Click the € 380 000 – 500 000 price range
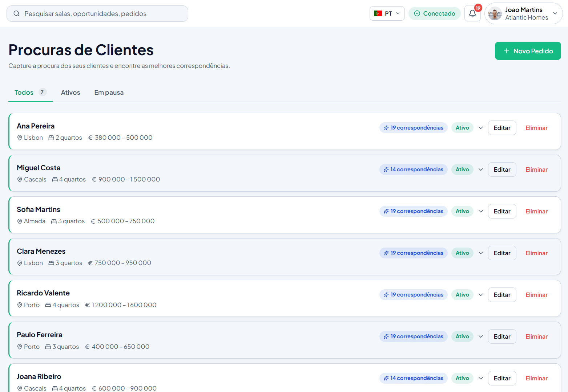Image resolution: width=568 pixels, height=392 pixels. (120, 138)
